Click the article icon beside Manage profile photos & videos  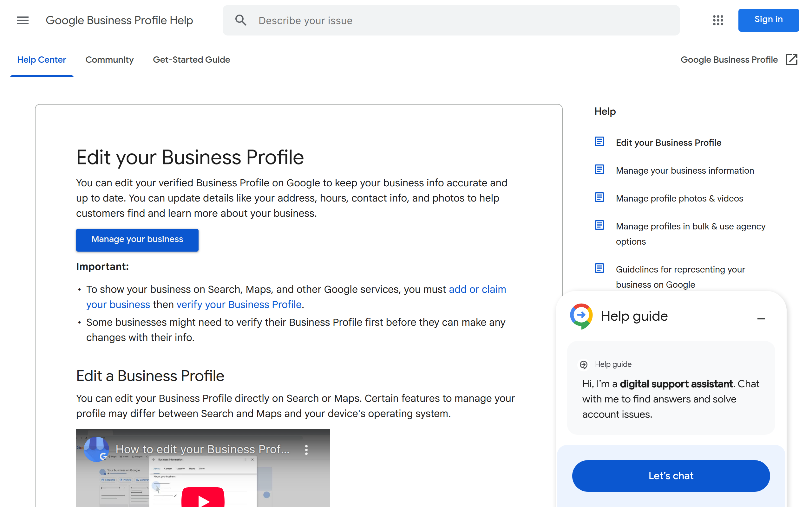tap(599, 197)
